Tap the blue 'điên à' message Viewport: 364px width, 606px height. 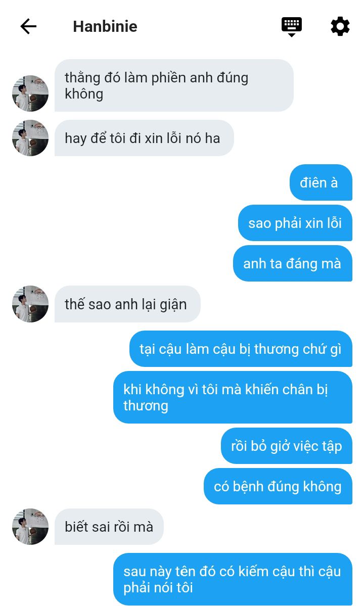(x=321, y=183)
